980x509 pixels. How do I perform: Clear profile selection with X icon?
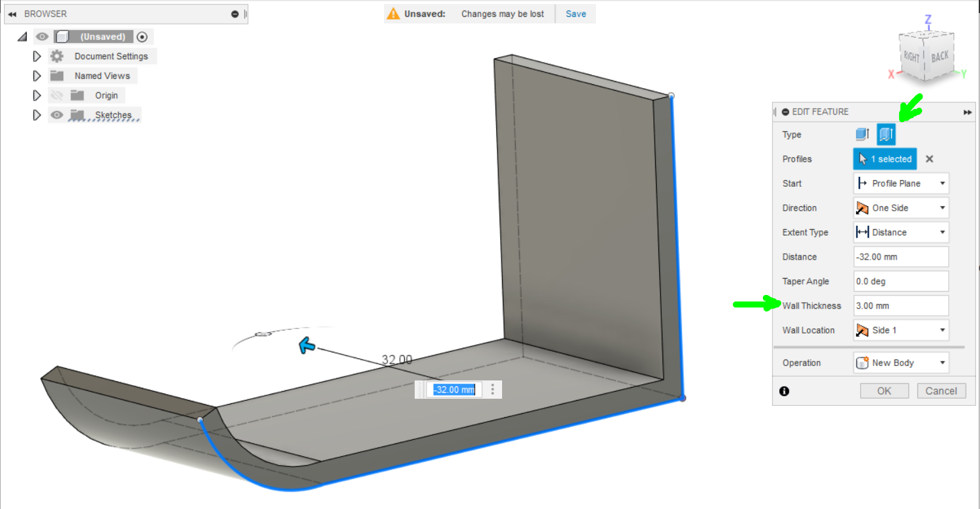[930, 159]
